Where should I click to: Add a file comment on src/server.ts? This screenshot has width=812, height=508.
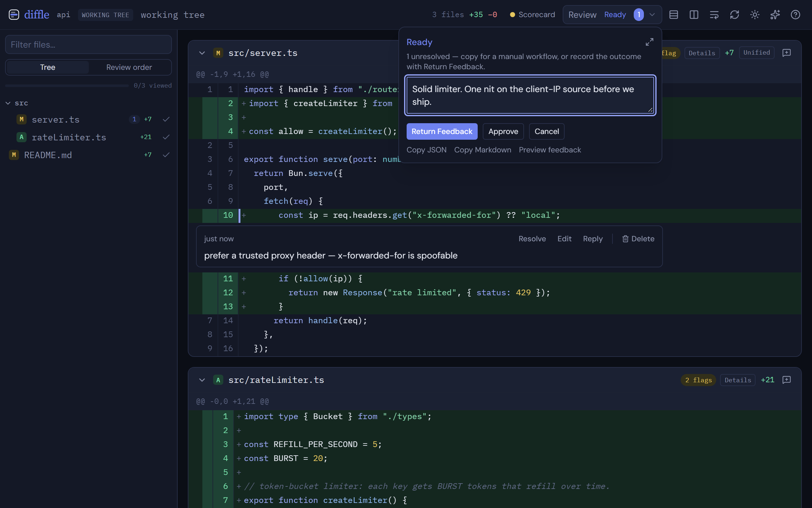[x=787, y=53]
